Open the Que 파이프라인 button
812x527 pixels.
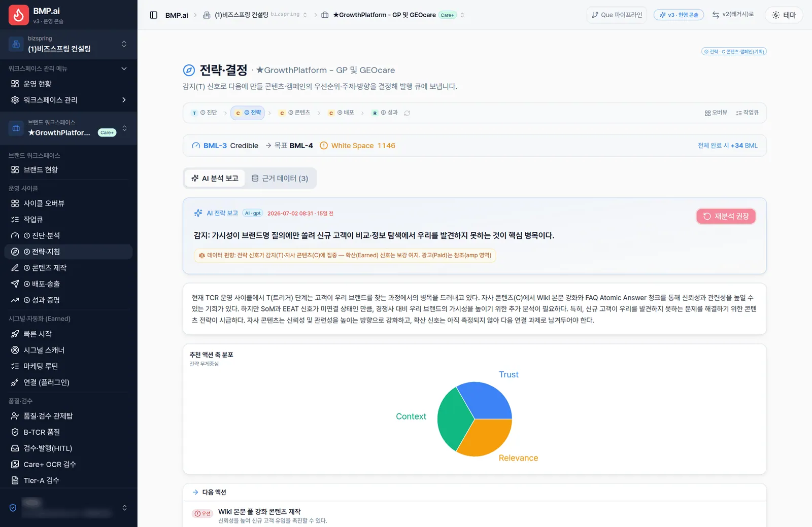pos(617,15)
